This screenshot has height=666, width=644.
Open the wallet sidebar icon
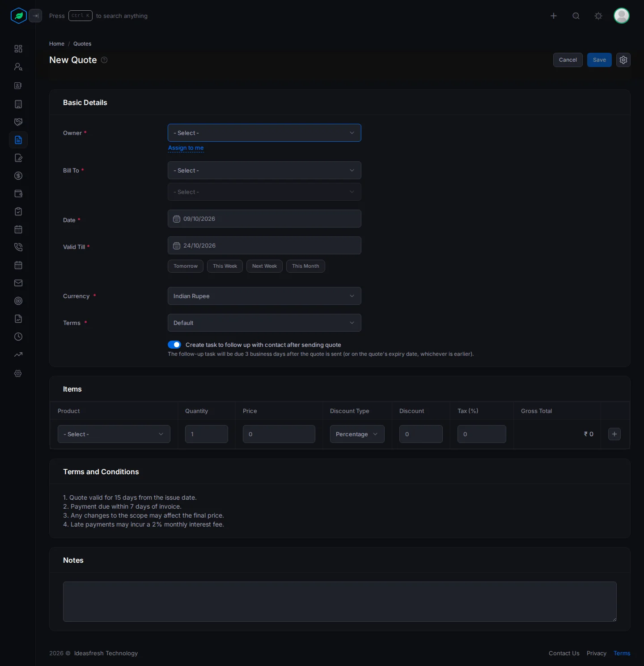[18, 194]
